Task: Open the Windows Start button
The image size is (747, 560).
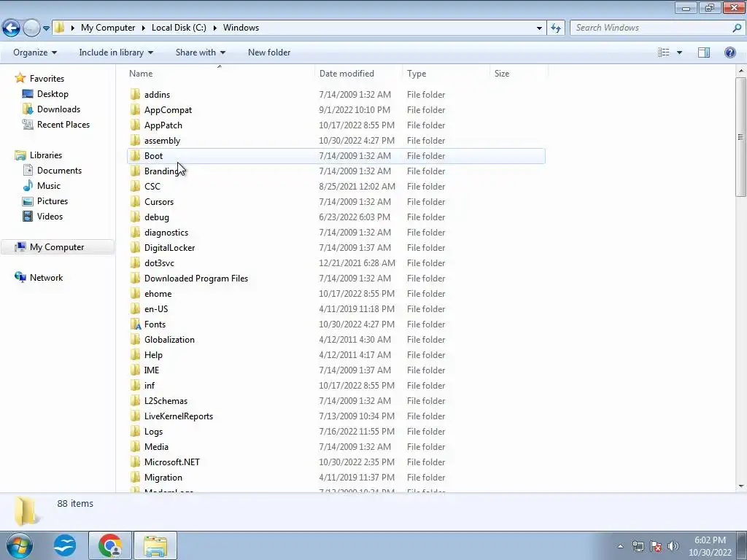Action: click(x=20, y=545)
